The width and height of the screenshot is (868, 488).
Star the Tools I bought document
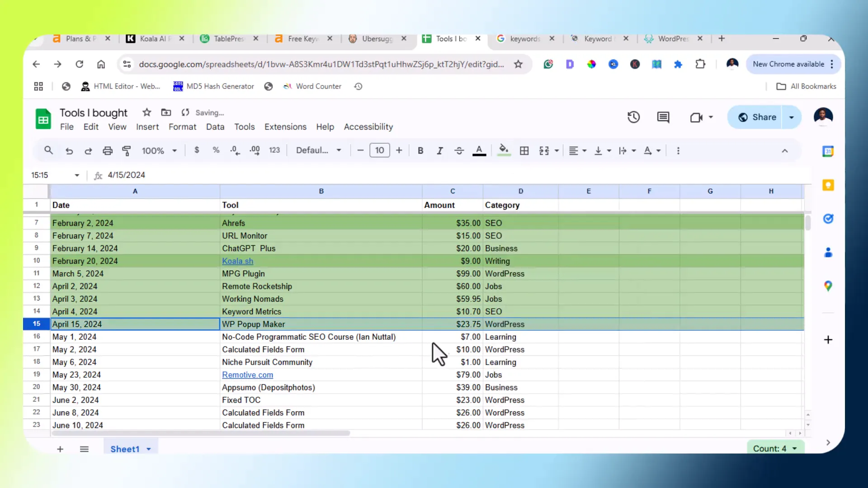tap(146, 113)
